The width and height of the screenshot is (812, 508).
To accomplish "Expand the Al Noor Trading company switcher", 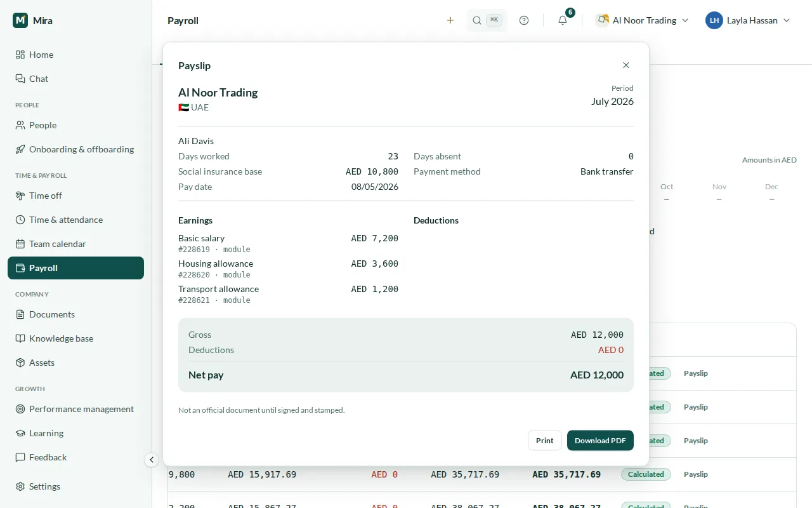I will point(642,20).
